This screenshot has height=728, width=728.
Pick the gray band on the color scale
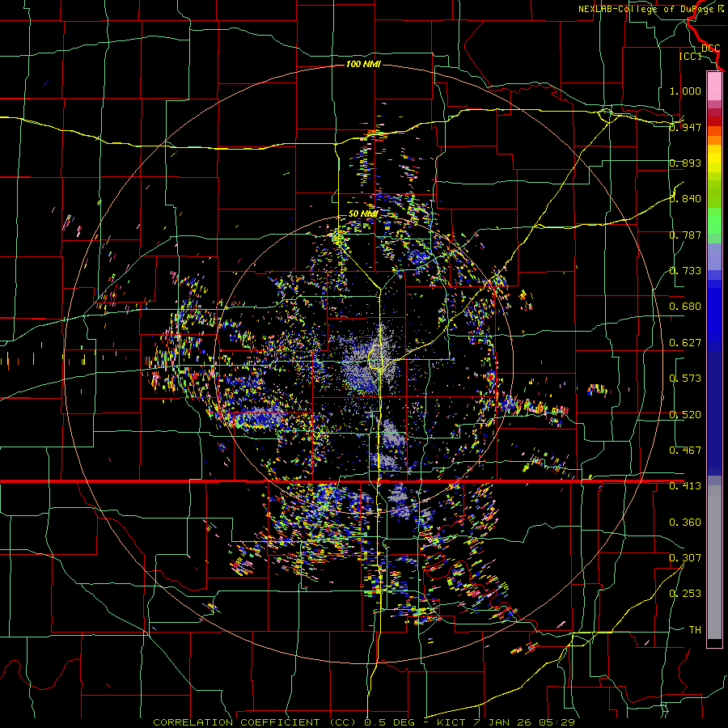714,562
